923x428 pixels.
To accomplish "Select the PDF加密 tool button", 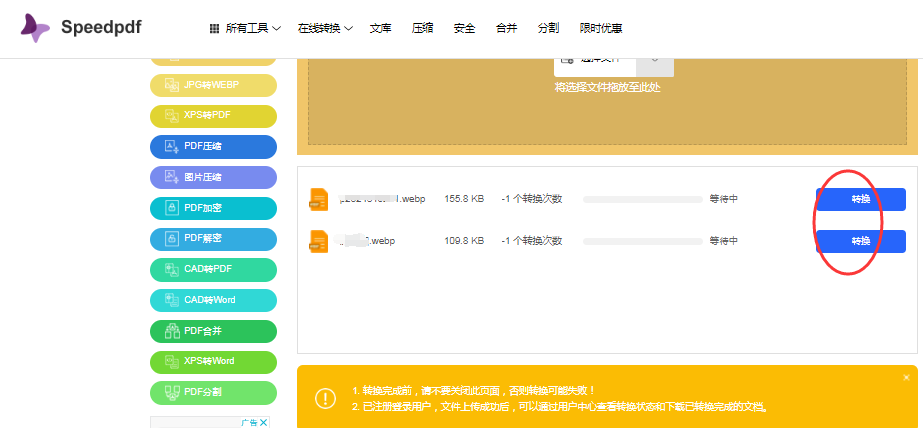I will [x=213, y=208].
